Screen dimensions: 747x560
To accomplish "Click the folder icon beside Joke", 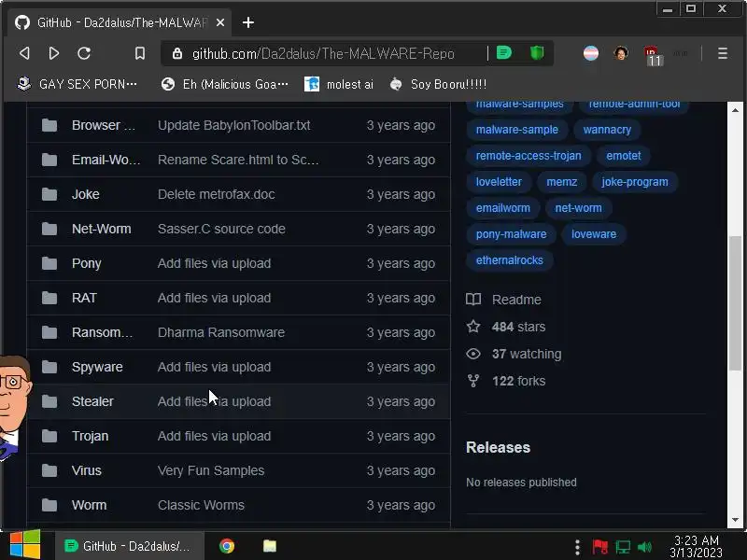I will 49,194.
